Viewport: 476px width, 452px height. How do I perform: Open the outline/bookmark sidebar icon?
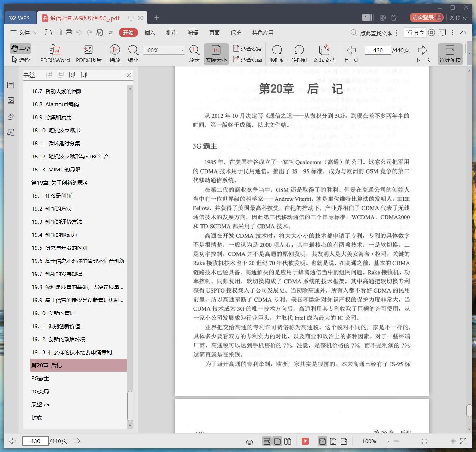[x=11, y=85]
